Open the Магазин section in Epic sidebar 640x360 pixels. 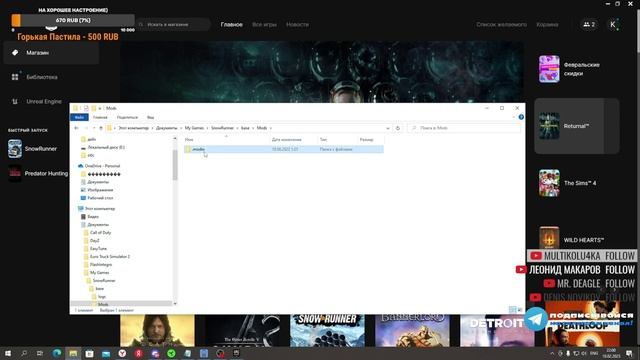[x=51, y=53]
